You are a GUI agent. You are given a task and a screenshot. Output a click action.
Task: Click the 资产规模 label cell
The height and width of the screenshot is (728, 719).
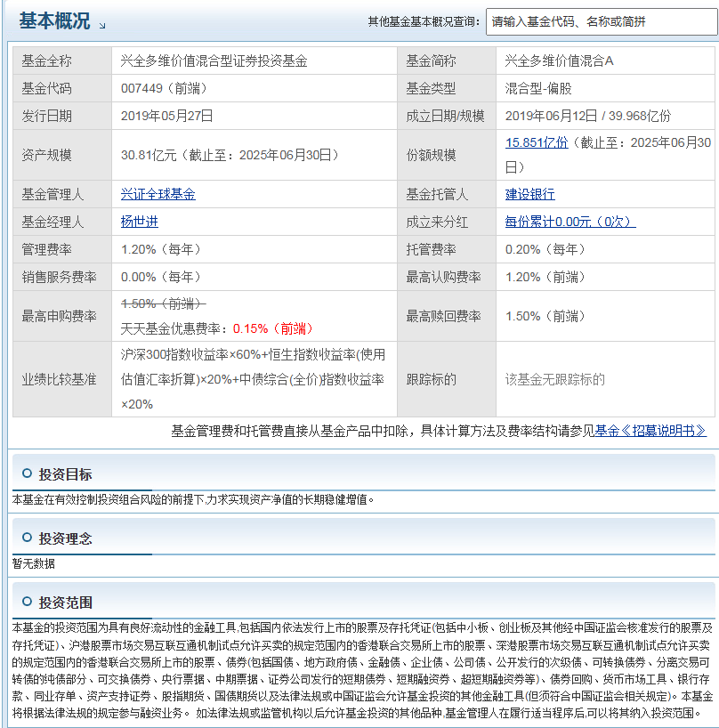coord(62,155)
